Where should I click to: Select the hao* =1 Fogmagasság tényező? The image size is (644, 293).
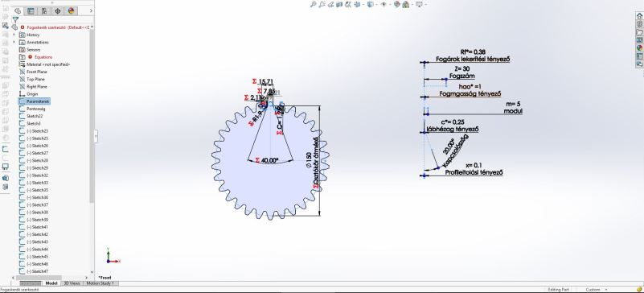pyautogui.click(x=470, y=90)
